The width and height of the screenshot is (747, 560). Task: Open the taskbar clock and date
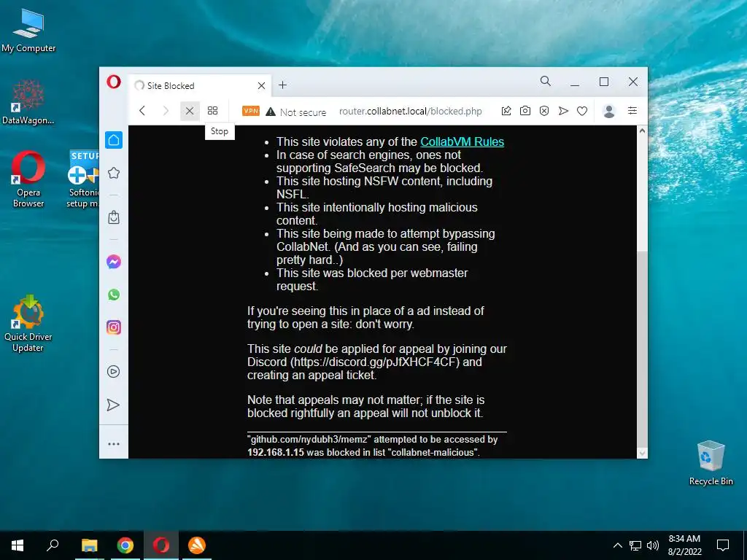pos(684,545)
